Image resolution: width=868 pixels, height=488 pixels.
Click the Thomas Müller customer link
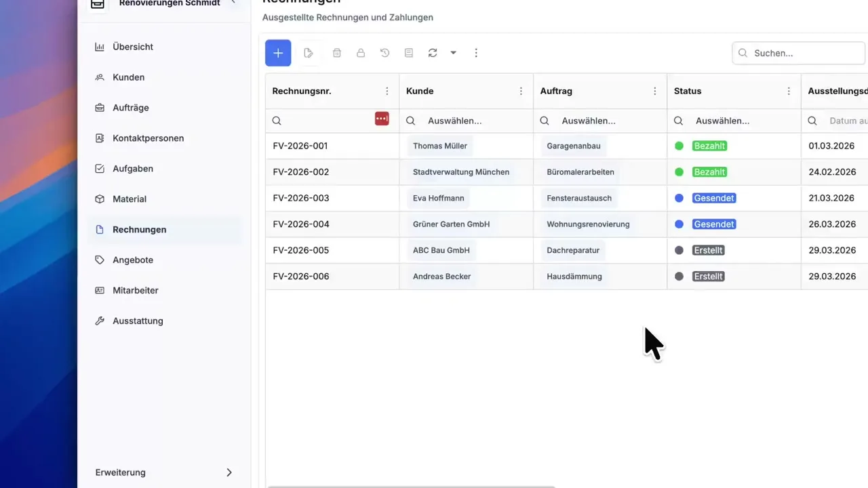click(440, 146)
